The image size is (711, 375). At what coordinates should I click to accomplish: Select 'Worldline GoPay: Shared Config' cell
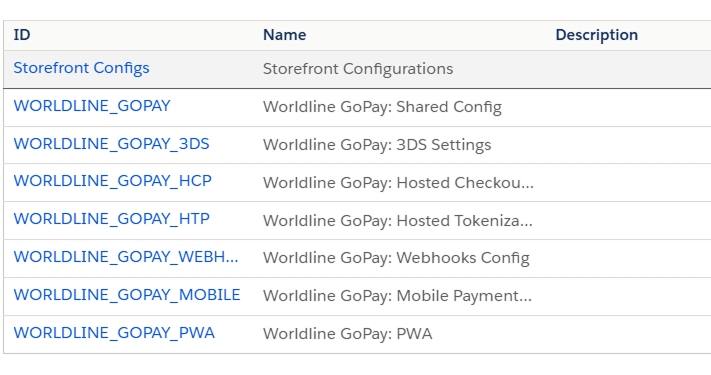click(x=382, y=107)
